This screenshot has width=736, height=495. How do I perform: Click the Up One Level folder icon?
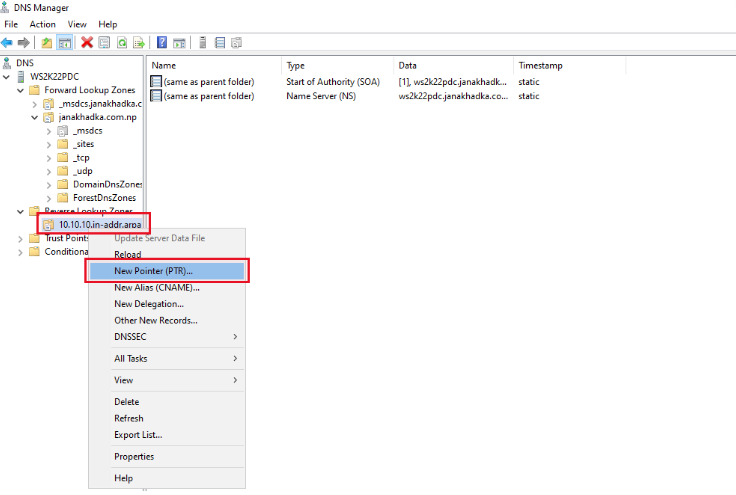click(x=46, y=42)
